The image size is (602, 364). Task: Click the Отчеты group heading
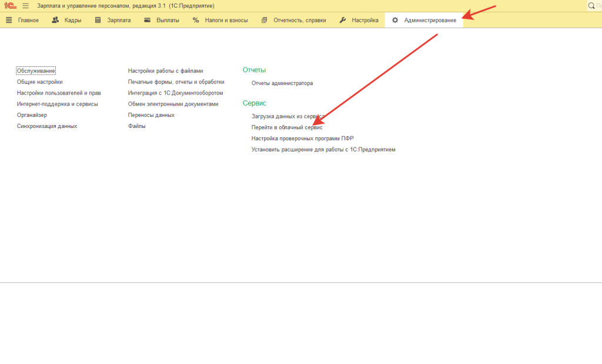click(254, 70)
